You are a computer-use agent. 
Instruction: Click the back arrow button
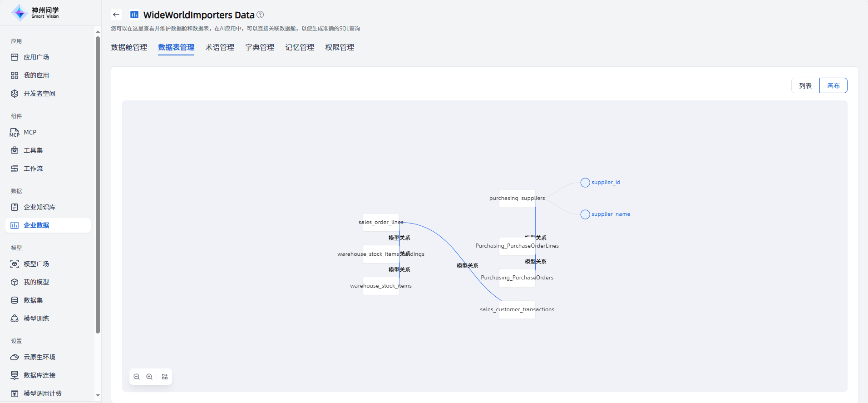(x=116, y=15)
